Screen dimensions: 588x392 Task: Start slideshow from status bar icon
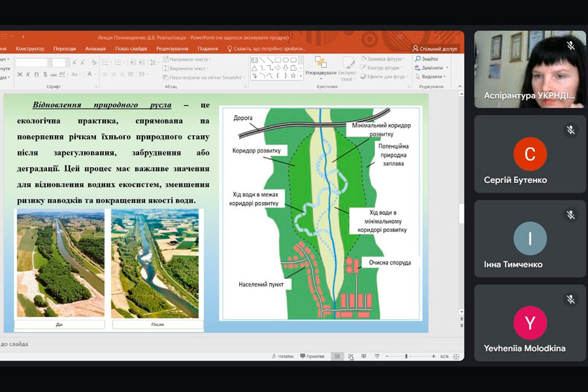coord(377,356)
